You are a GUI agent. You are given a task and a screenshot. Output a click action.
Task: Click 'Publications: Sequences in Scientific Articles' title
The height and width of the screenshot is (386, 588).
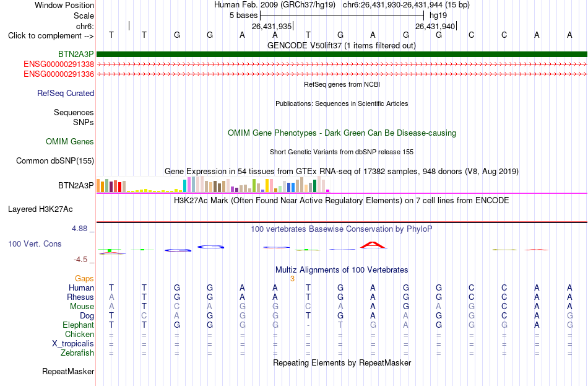[x=342, y=103]
